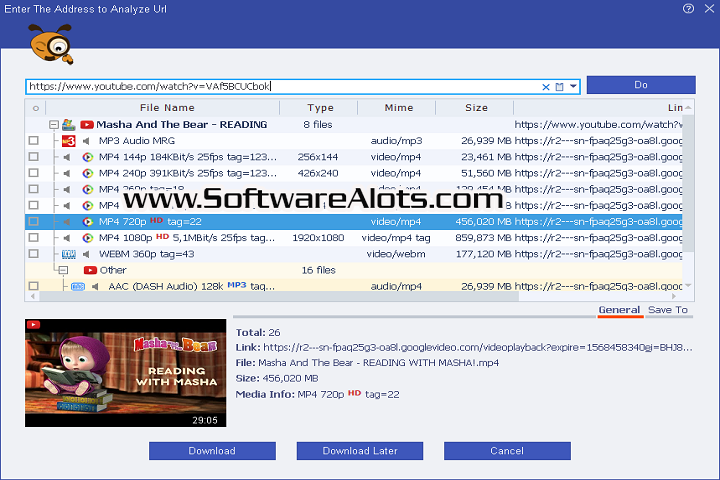Click the speaker icon in MP4 720p row

click(67, 222)
